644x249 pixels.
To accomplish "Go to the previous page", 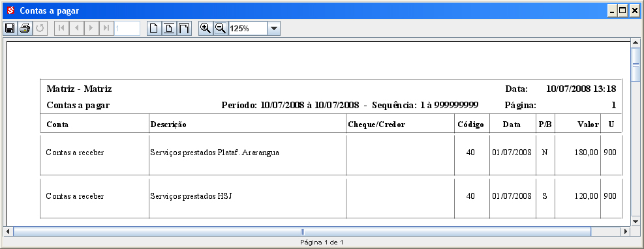I will [76, 28].
